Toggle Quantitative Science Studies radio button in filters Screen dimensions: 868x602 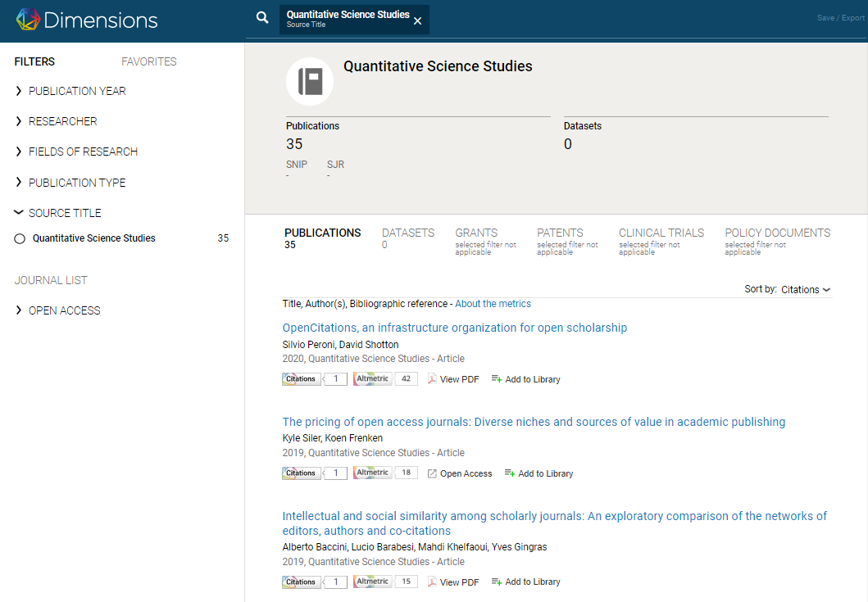click(x=20, y=238)
